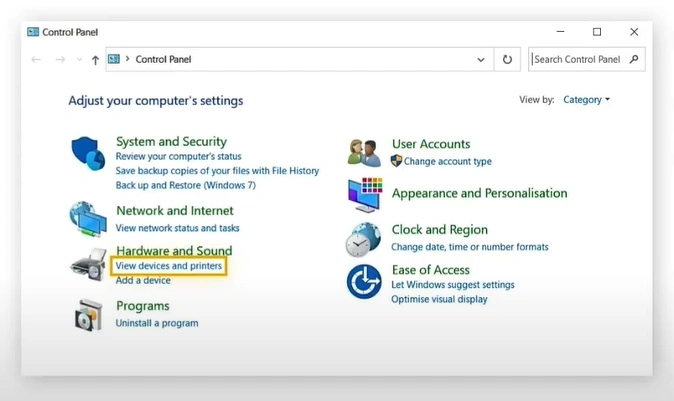Viewport: 674px width, 401px height.
Task: Open the Appearance and Personalisation icon
Action: coord(365,195)
